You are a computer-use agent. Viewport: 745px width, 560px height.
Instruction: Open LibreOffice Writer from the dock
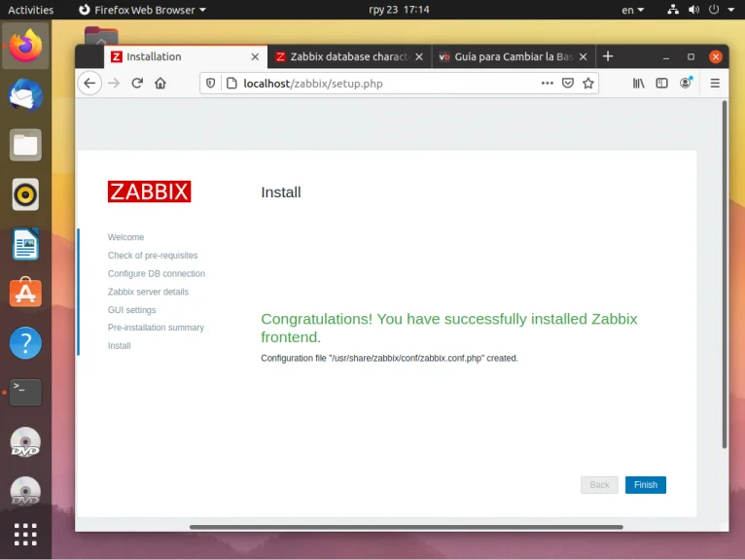click(25, 244)
